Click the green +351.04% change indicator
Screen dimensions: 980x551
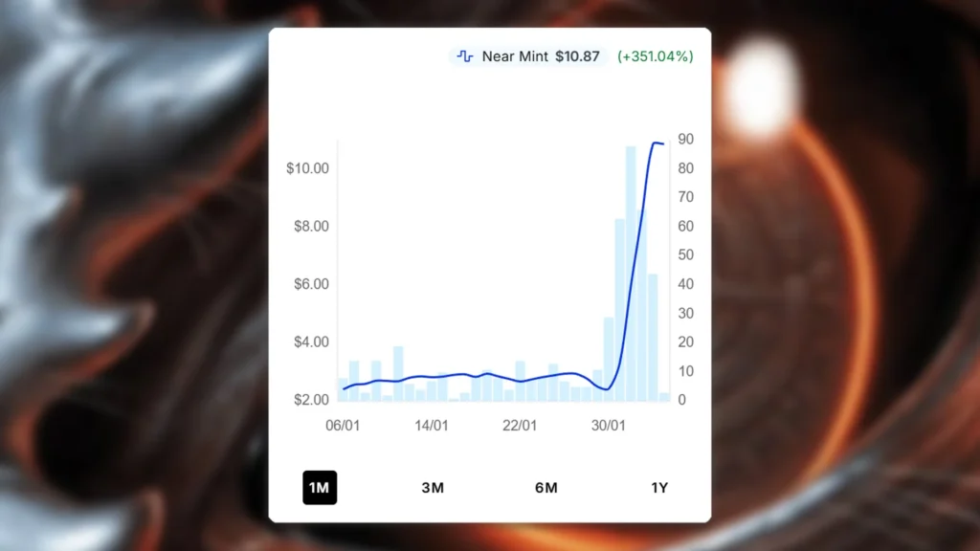tap(655, 56)
